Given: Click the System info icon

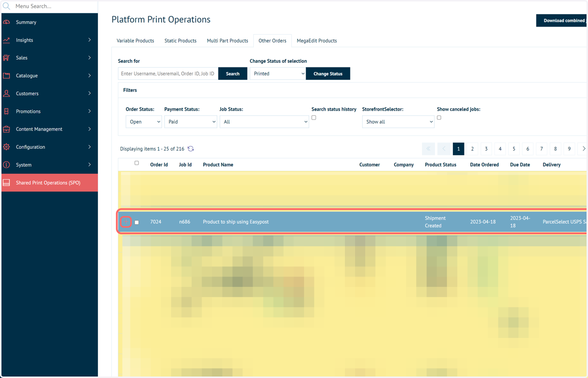Looking at the screenshot, I should [x=6, y=165].
